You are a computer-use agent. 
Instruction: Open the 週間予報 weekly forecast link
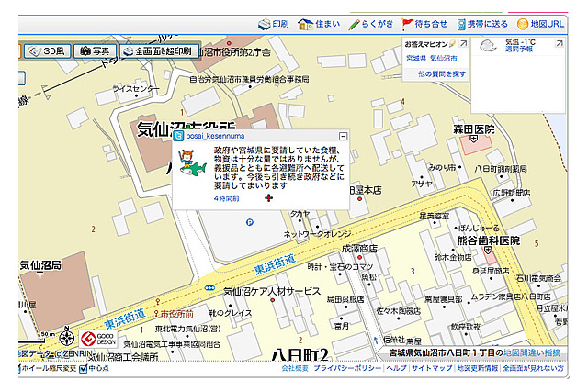tap(518, 49)
